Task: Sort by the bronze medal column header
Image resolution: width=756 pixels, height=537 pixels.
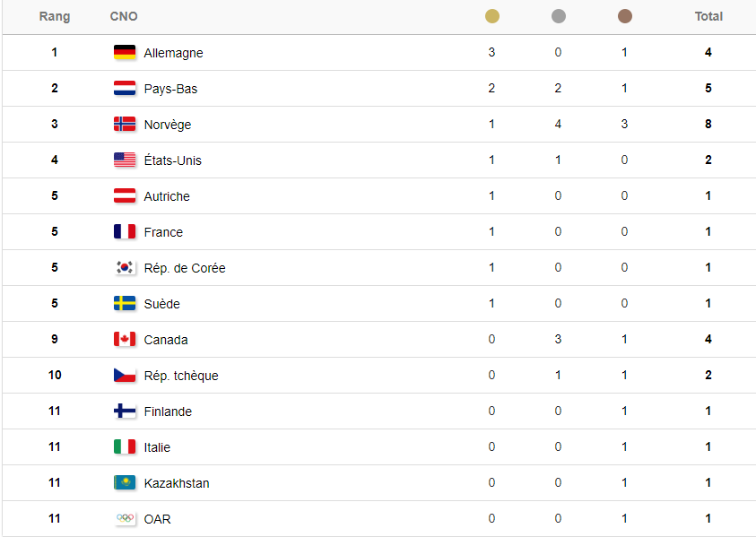Action: coord(625,16)
